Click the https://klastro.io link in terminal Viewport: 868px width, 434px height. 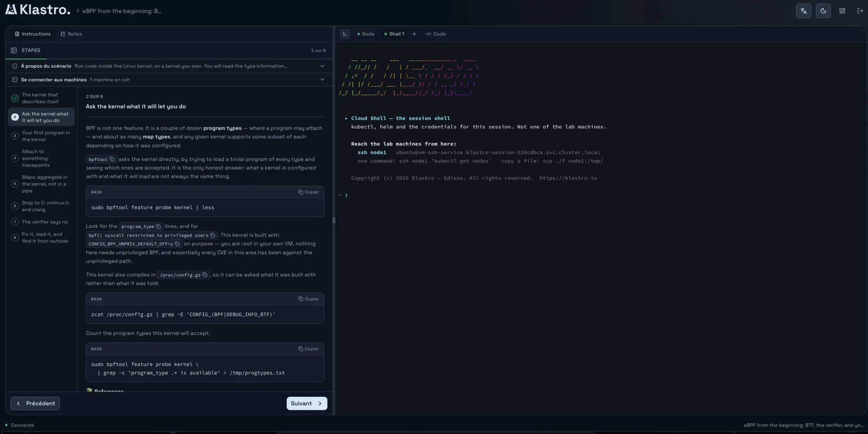click(568, 178)
